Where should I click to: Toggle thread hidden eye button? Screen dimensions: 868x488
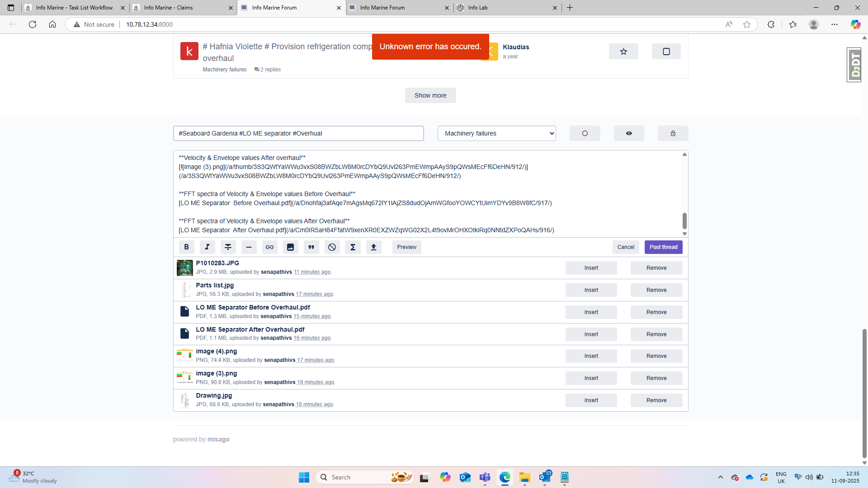click(628, 133)
